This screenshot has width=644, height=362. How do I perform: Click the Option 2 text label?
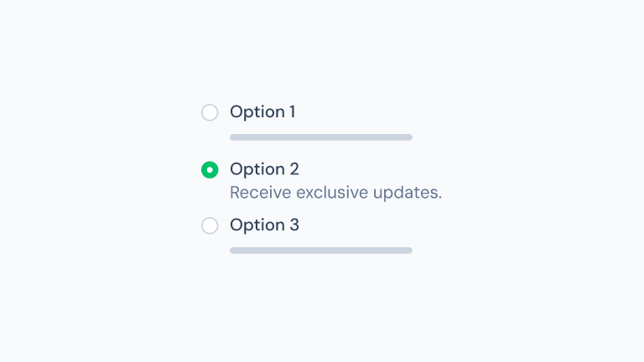coord(264,169)
